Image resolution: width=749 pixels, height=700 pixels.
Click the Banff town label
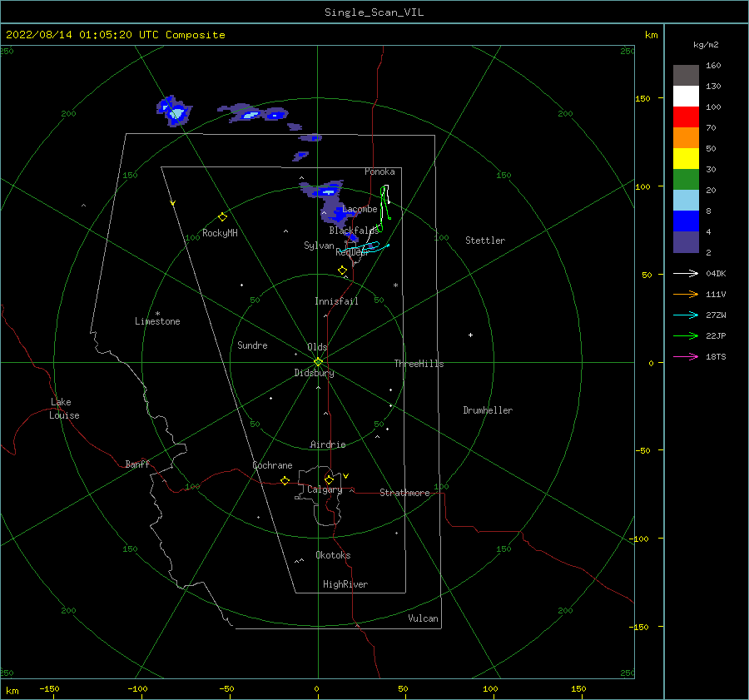click(137, 464)
